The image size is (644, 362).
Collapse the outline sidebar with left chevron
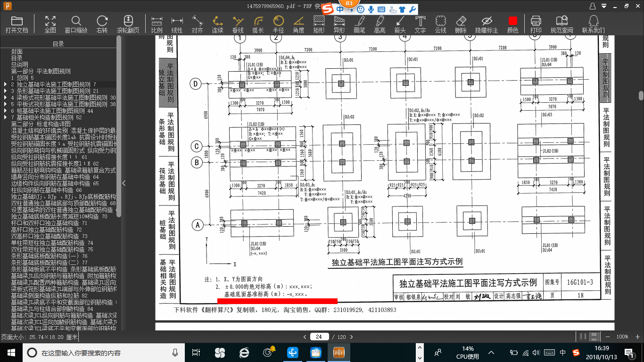point(124,183)
